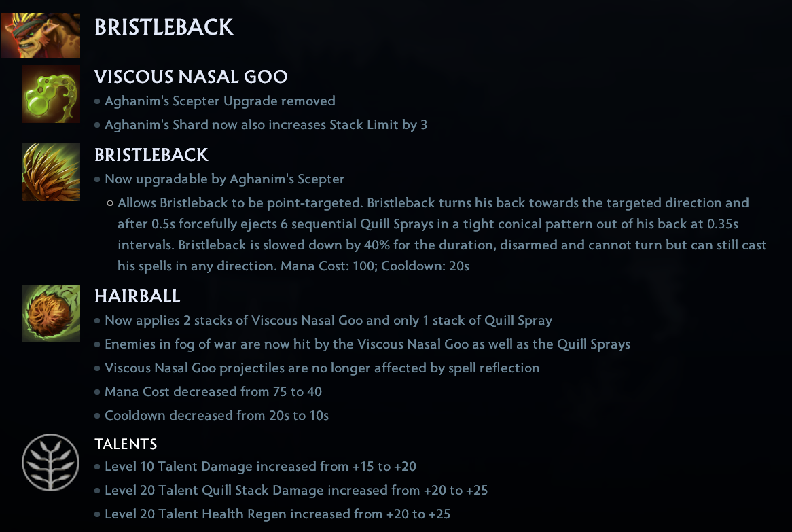Viewport: 792px width, 532px height.
Task: Click the Viscous Nasal Goo ability icon
Action: (52, 94)
